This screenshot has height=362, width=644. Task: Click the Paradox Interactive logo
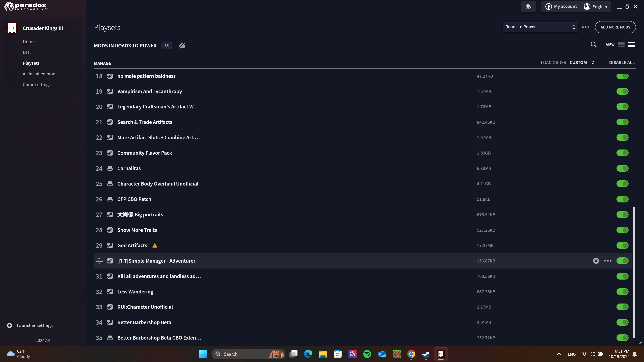point(26,6)
